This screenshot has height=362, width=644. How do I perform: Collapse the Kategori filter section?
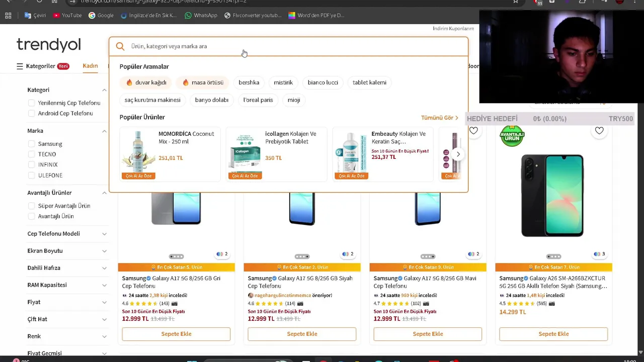tap(104, 90)
